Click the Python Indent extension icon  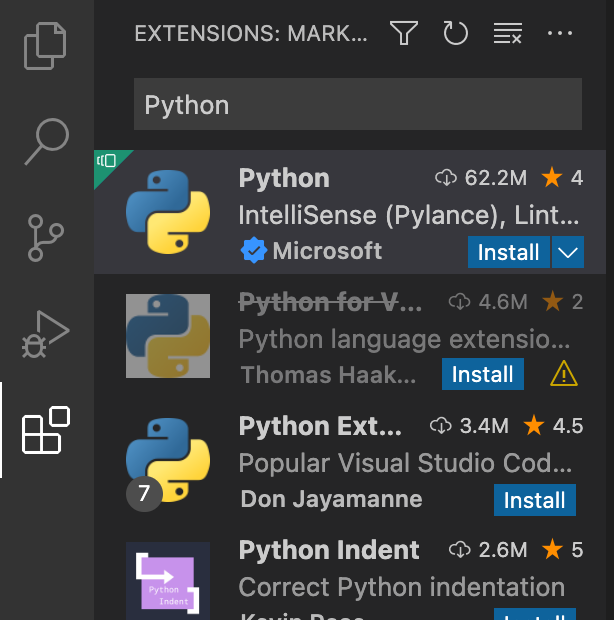point(167,582)
